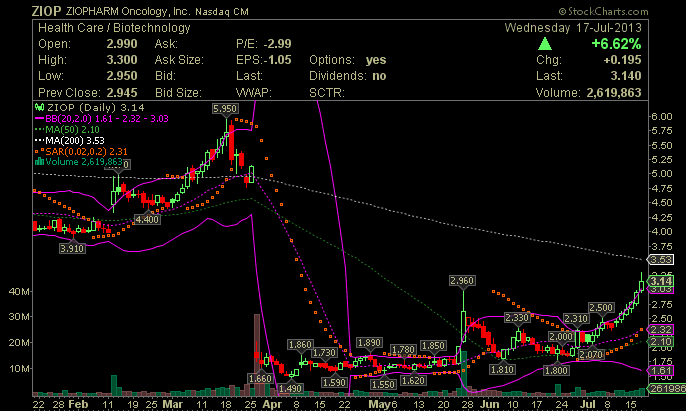Click the Health Care / Biotechnology sector text
Viewport: 686px width, 411px height.
[114, 28]
